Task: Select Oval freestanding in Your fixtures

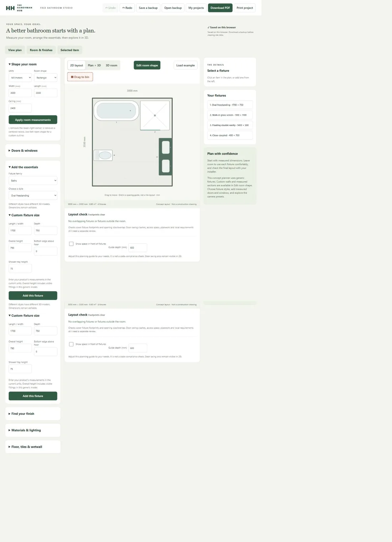Action: (x=230, y=105)
